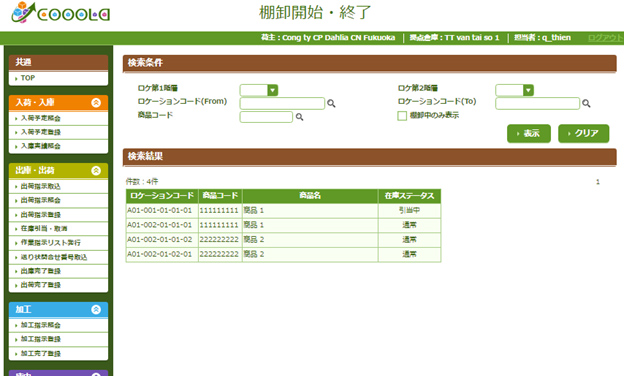Click the 引当中 status cell
624x376 pixels.
tap(410, 210)
